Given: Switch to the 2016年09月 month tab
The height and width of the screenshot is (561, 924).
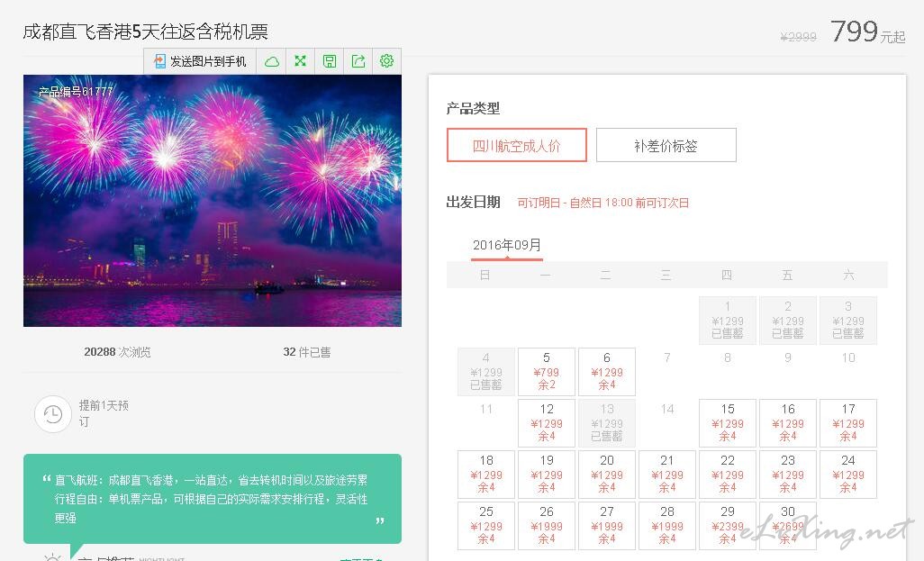Looking at the screenshot, I should [x=507, y=245].
